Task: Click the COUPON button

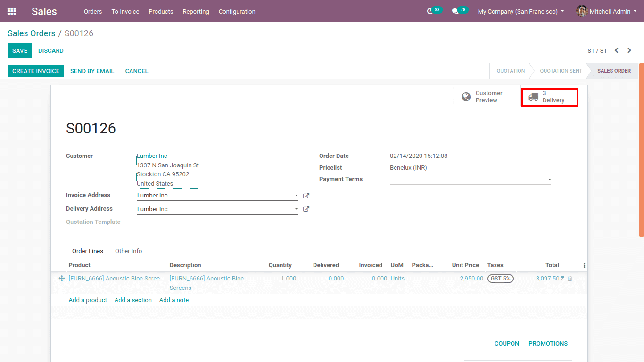Action: (x=507, y=344)
